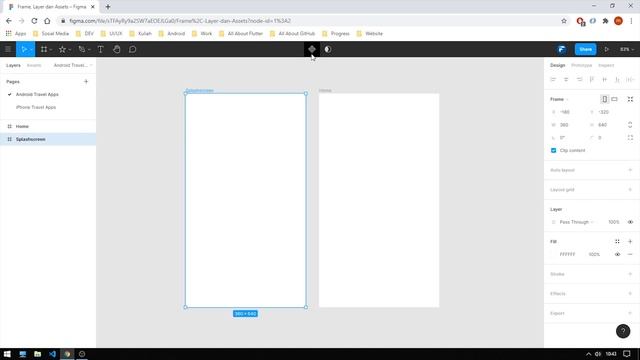Click the Align top icon
Screen dimensions: 640x360
point(592,80)
